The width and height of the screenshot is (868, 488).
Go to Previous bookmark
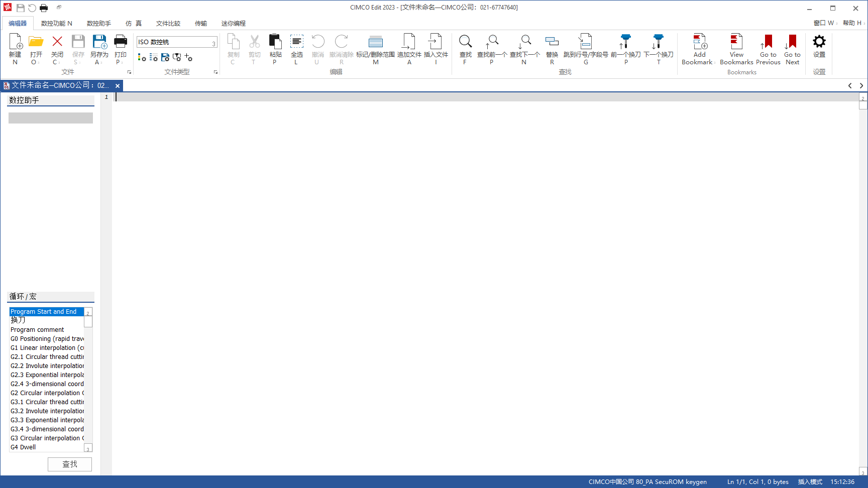[x=768, y=49]
